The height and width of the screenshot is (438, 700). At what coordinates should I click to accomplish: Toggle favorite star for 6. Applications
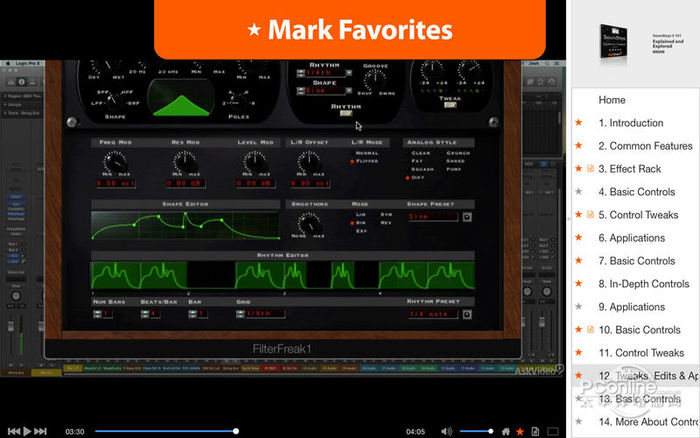click(x=579, y=238)
